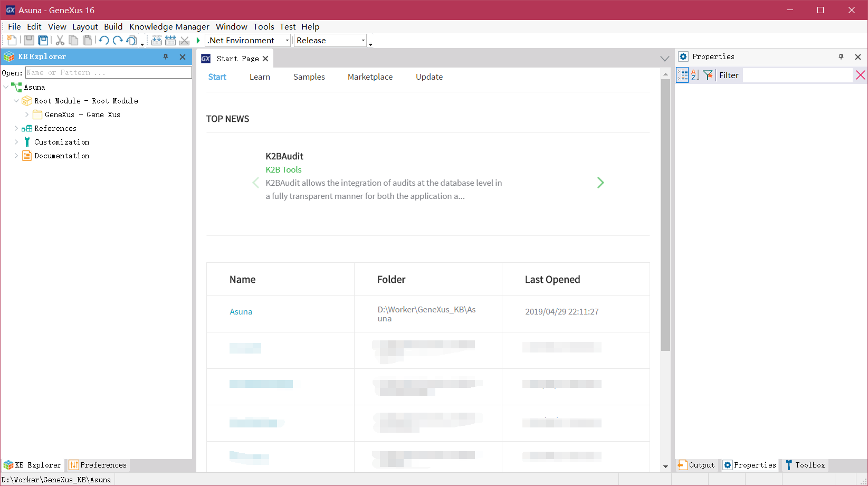Show next news with right arrow
This screenshot has height=486, width=868.
pos(600,183)
